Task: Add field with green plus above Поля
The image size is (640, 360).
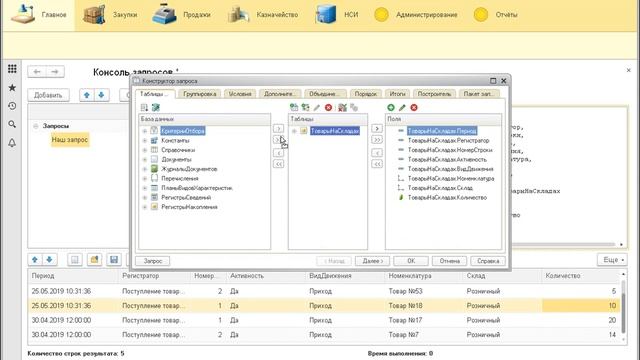Action: [391, 107]
